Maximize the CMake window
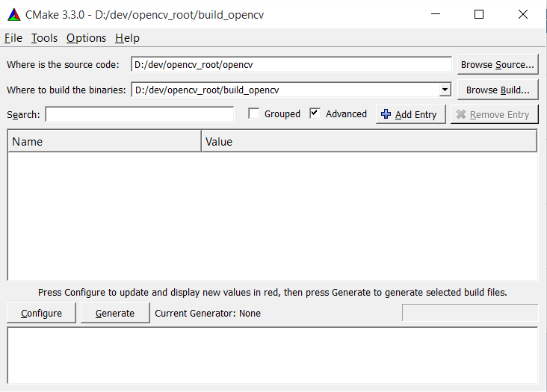This screenshot has width=547, height=392. [x=479, y=14]
